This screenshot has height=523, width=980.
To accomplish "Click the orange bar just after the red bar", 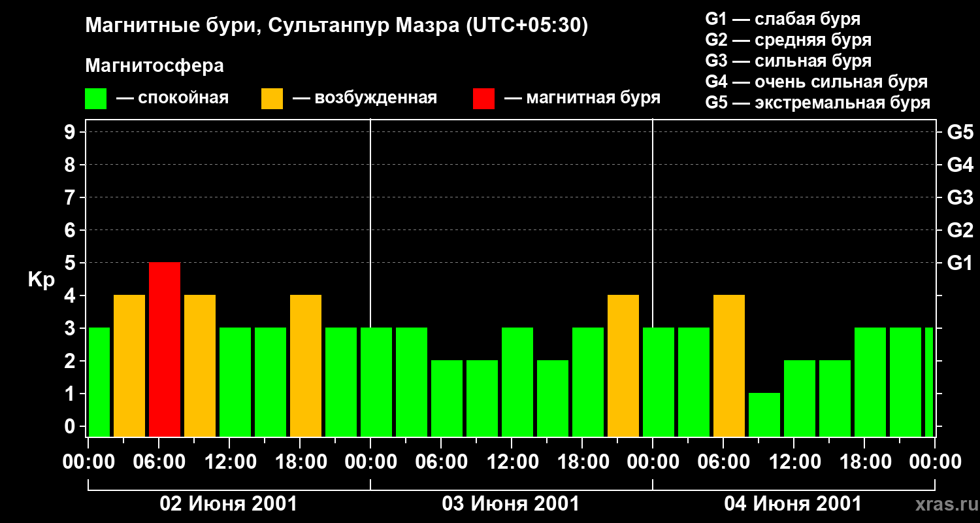I will (200, 366).
